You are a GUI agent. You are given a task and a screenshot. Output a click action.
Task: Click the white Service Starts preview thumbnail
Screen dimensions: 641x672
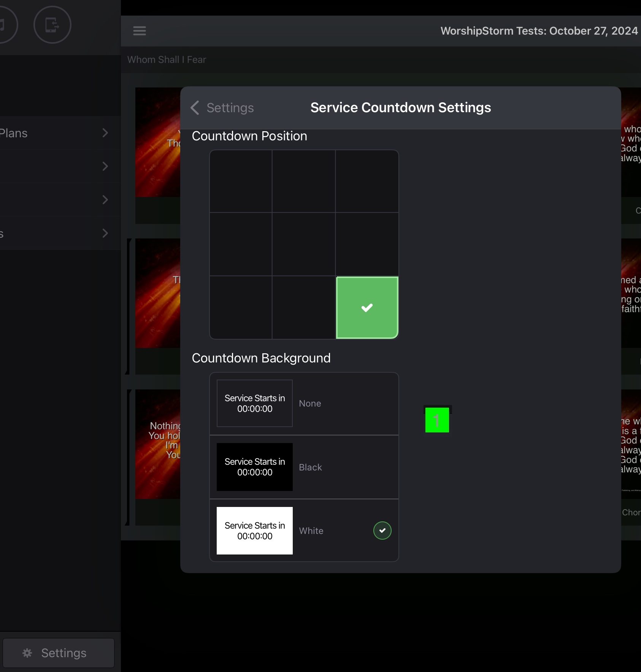pyautogui.click(x=255, y=531)
